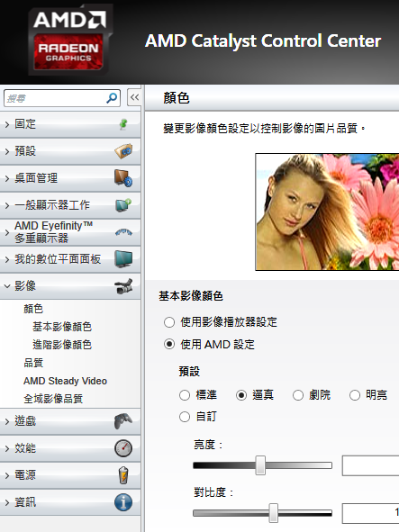Open 進階影像顏色 in the sidebar

point(62,345)
